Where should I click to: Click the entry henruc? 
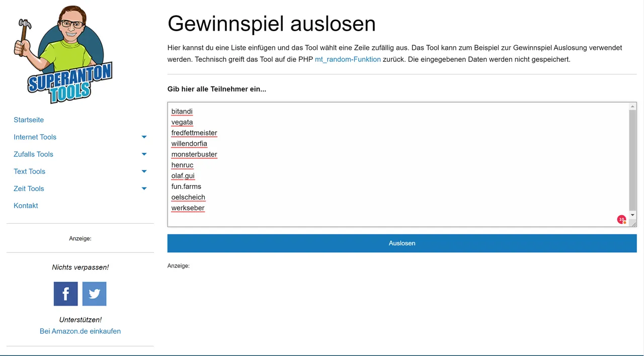click(182, 165)
